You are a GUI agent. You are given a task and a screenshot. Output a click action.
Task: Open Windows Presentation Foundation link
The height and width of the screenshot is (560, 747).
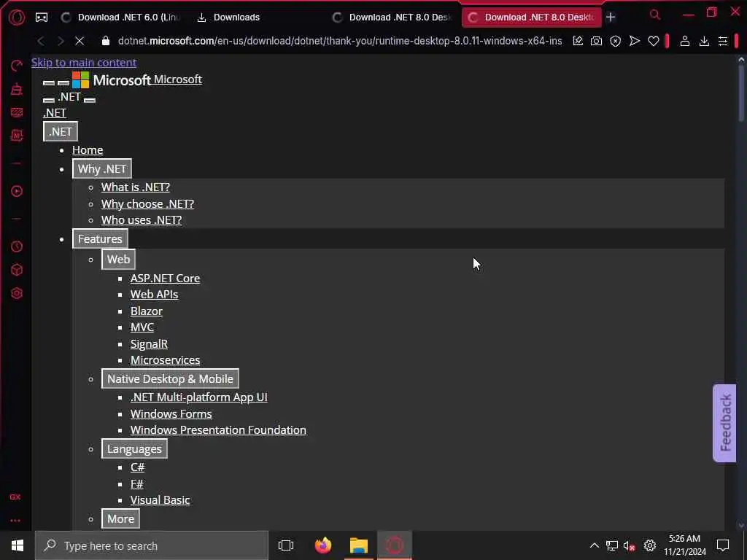coord(219,430)
